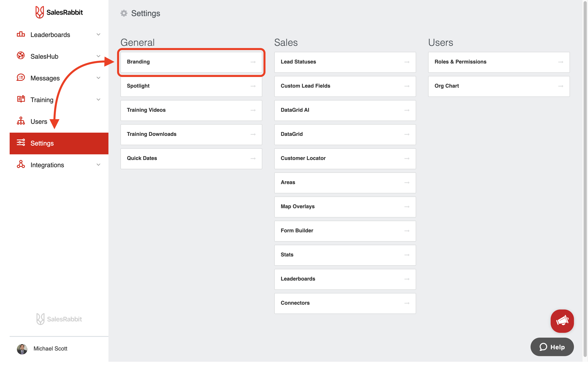The width and height of the screenshot is (588, 373).
Task: Click the Training label in sidebar
Action: 42,100
